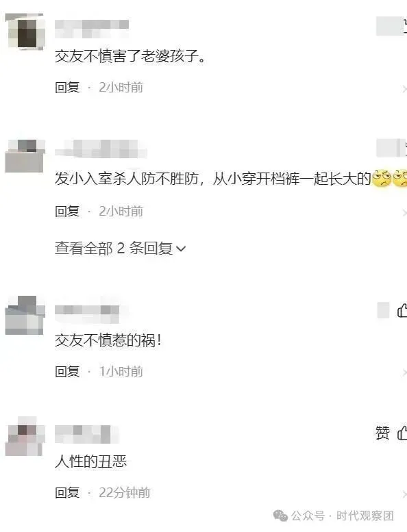Viewport: 407px width, 532px height.
Task: Open avatar of '人性的丑恶' commenter
Action: (25, 436)
